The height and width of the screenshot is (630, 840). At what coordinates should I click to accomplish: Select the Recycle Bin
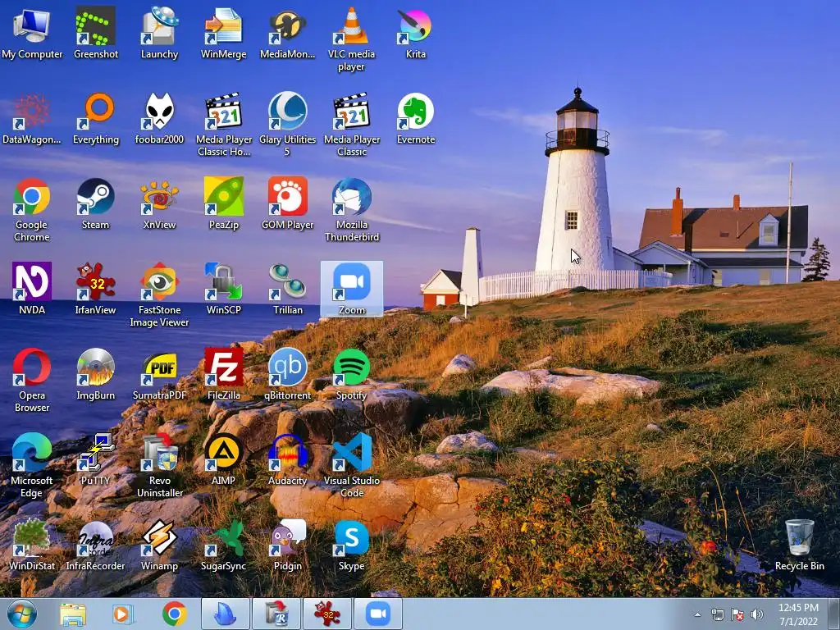[x=799, y=545]
